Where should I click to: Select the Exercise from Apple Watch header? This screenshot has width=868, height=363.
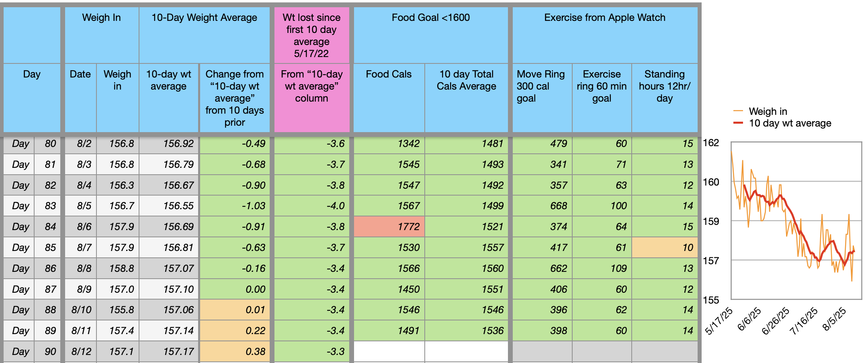click(x=605, y=35)
